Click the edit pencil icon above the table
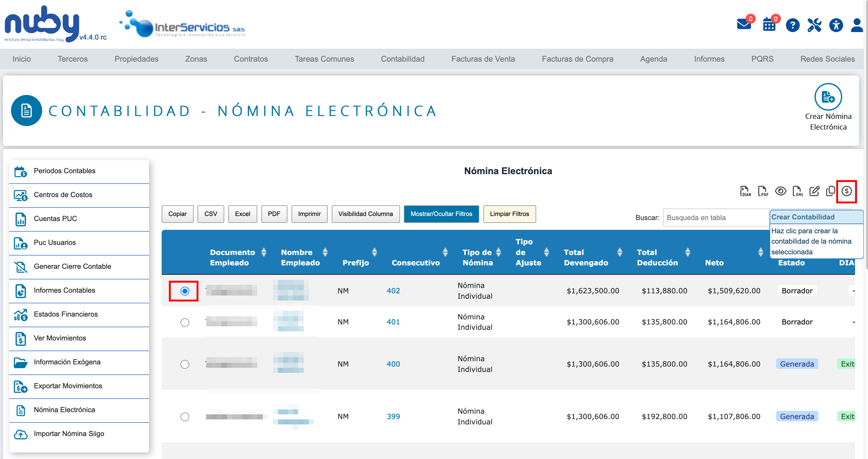 click(814, 191)
